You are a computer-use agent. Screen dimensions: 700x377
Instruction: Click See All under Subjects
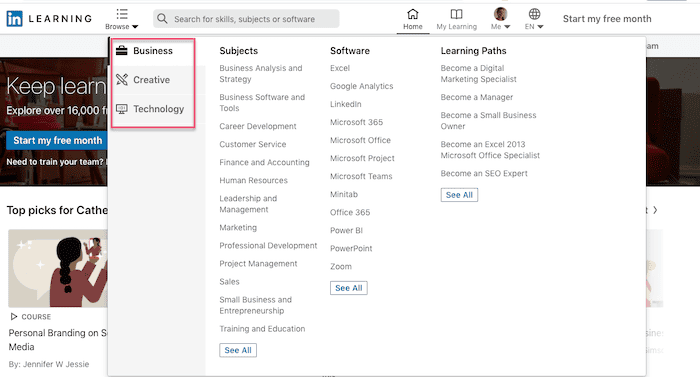coord(238,350)
